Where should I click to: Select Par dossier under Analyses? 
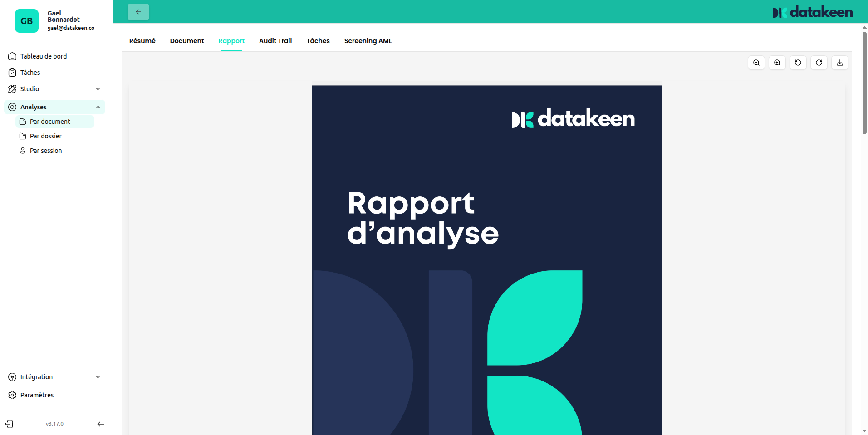pos(45,136)
